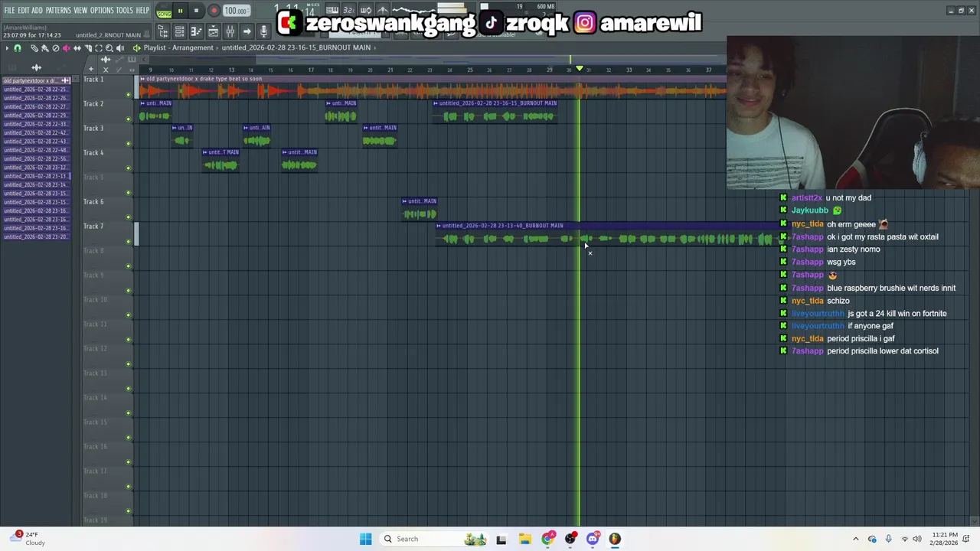Open the EDIT menu
The width and height of the screenshot is (980, 551).
[24, 10]
